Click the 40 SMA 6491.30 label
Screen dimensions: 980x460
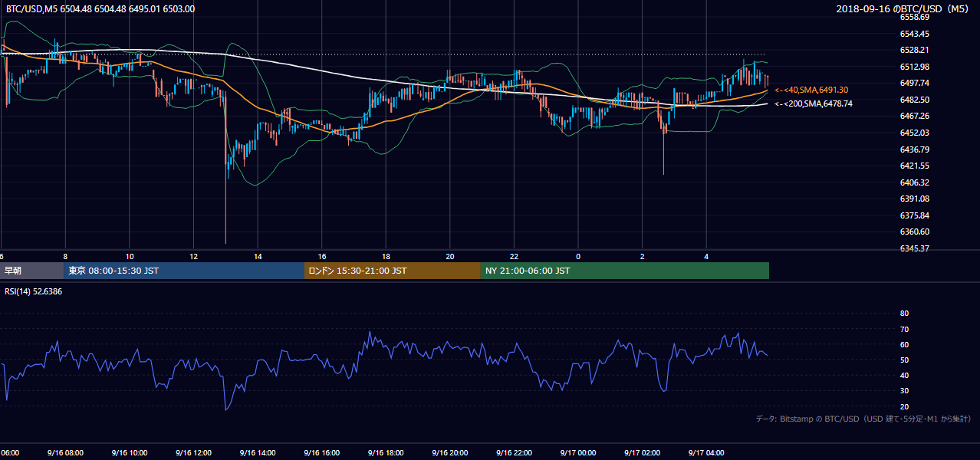coord(811,90)
